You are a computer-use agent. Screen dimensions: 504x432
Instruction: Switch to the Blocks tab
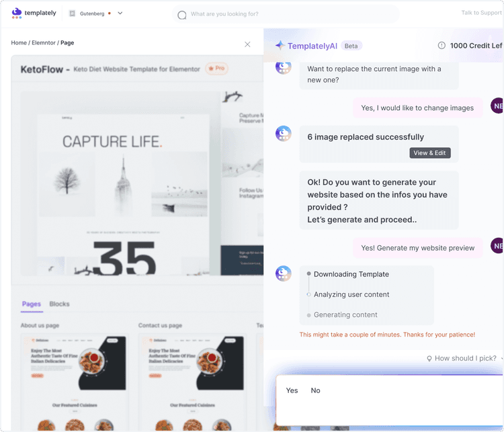click(59, 304)
